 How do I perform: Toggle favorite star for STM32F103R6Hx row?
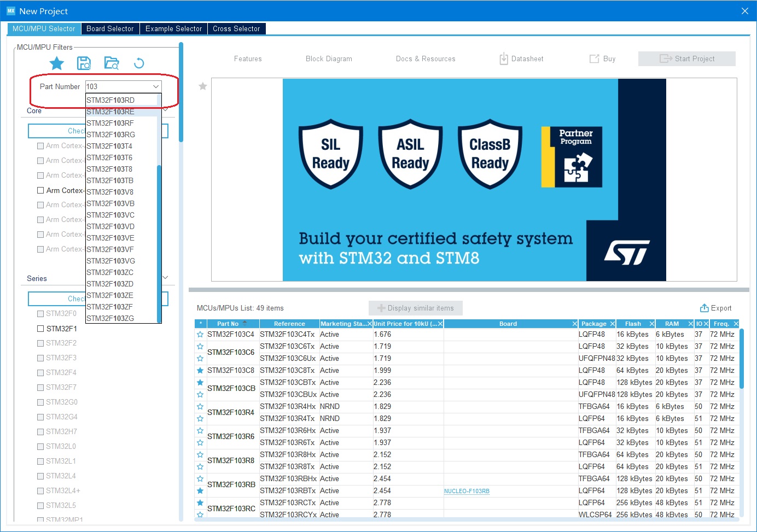click(200, 431)
